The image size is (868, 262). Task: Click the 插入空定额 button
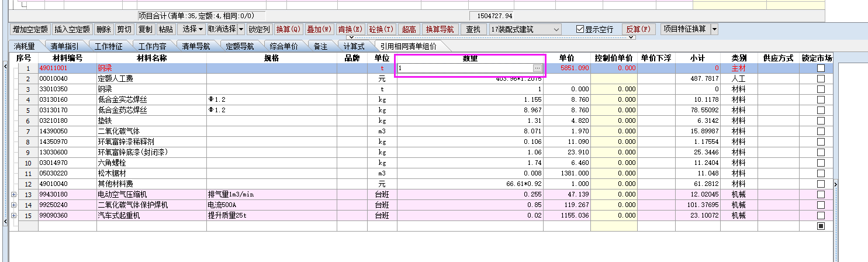pyautogui.click(x=72, y=29)
